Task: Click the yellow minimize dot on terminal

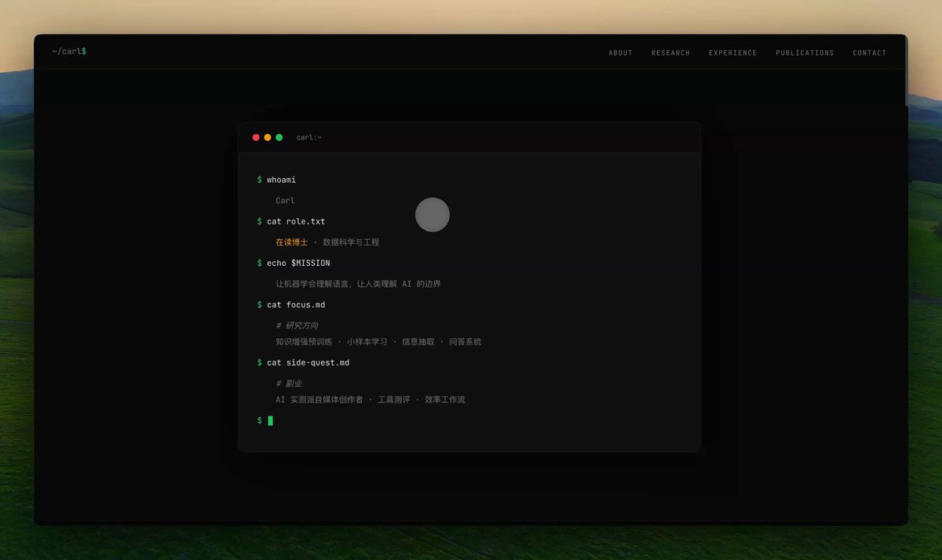Action: click(x=268, y=137)
